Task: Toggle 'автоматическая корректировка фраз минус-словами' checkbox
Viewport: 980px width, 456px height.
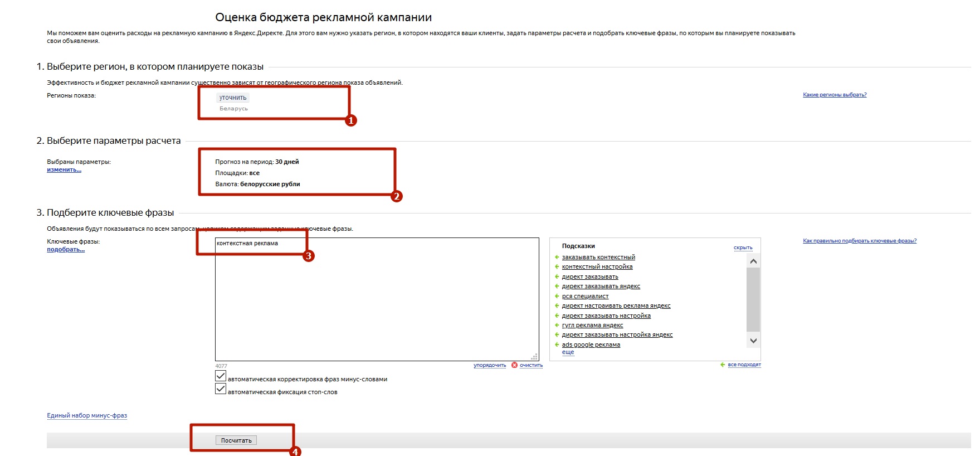Action: [x=221, y=376]
